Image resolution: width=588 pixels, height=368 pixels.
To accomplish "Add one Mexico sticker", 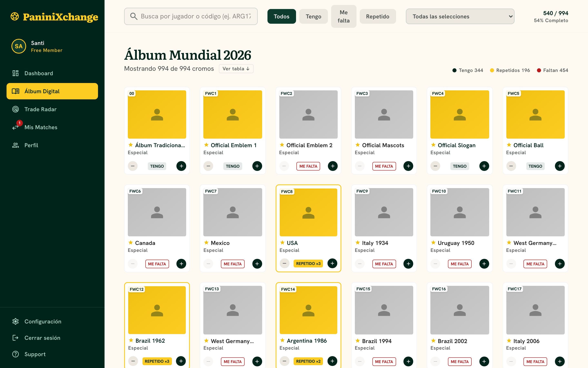I will click(x=257, y=264).
